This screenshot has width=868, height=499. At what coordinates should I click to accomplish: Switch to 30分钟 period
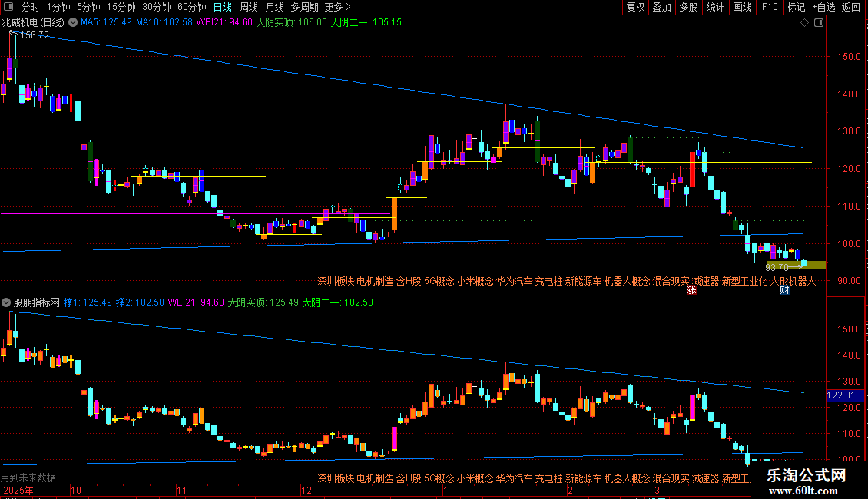pyautogui.click(x=157, y=7)
